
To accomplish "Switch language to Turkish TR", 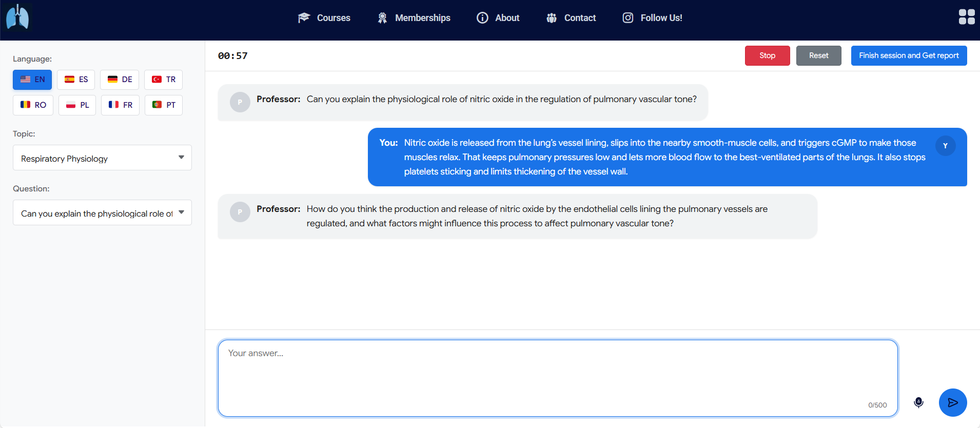I will (x=164, y=80).
